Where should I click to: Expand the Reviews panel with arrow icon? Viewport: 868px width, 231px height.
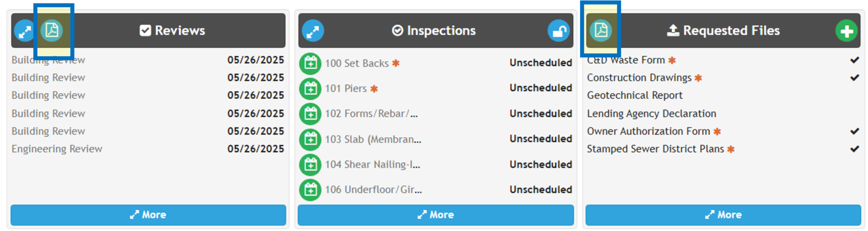click(23, 31)
